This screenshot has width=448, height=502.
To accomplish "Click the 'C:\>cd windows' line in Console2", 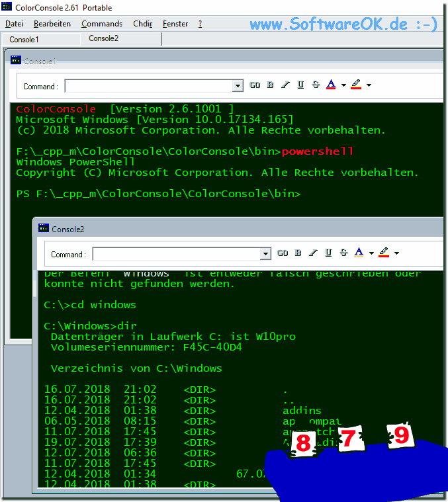I will 90,305.
